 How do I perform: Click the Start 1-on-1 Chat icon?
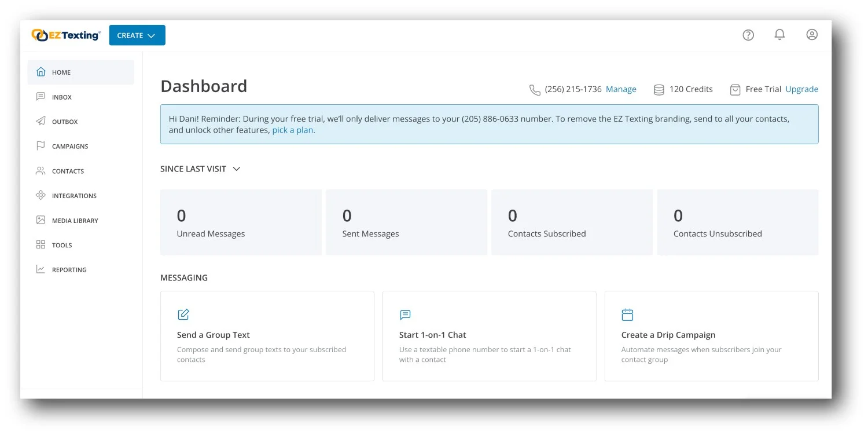point(405,315)
